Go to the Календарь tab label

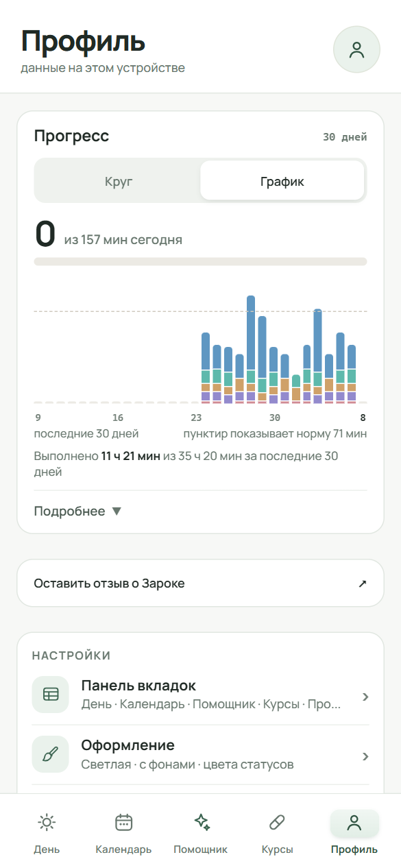[x=123, y=849]
